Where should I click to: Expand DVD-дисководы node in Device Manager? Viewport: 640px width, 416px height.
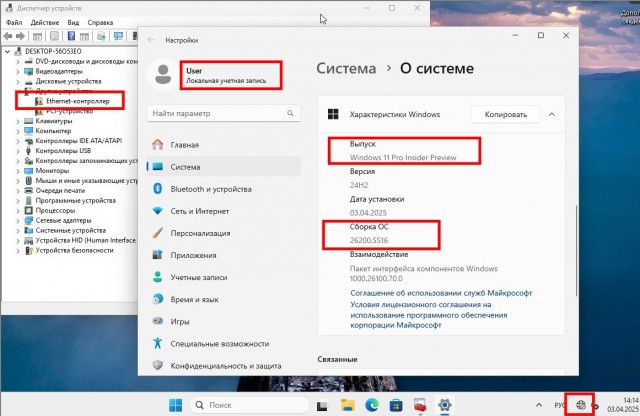(x=18, y=62)
